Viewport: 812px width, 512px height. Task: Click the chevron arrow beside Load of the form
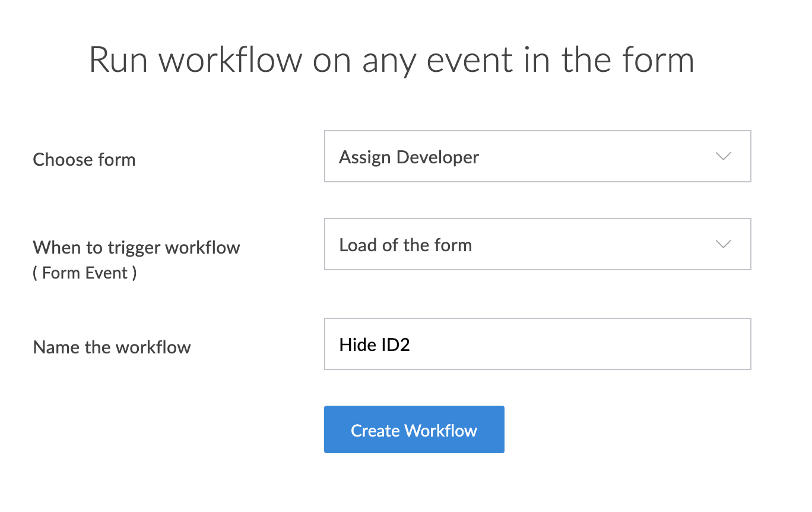click(x=723, y=245)
